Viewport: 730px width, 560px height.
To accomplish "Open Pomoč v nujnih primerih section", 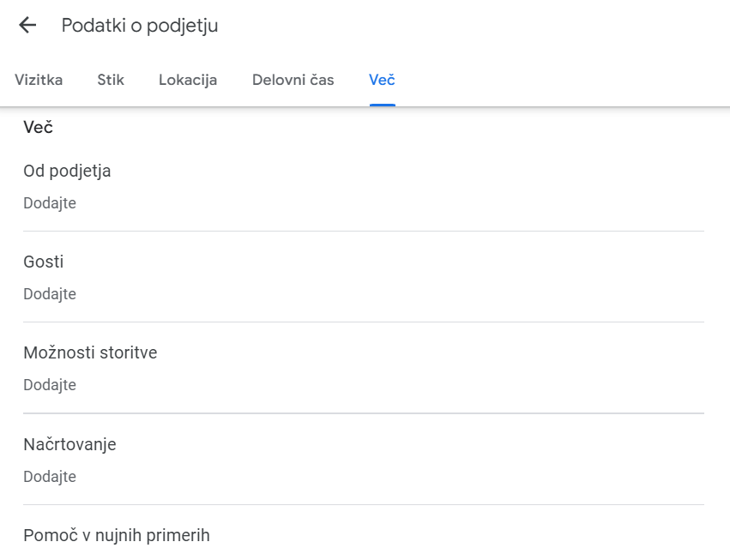I will (117, 536).
